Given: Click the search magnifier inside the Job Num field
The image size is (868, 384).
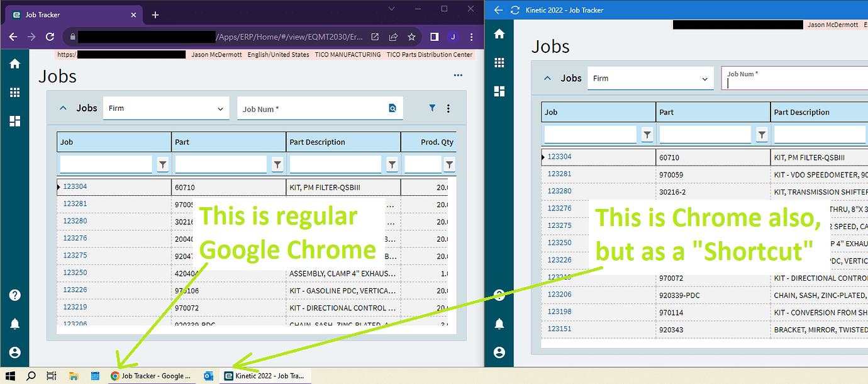Looking at the screenshot, I should click(x=394, y=108).
